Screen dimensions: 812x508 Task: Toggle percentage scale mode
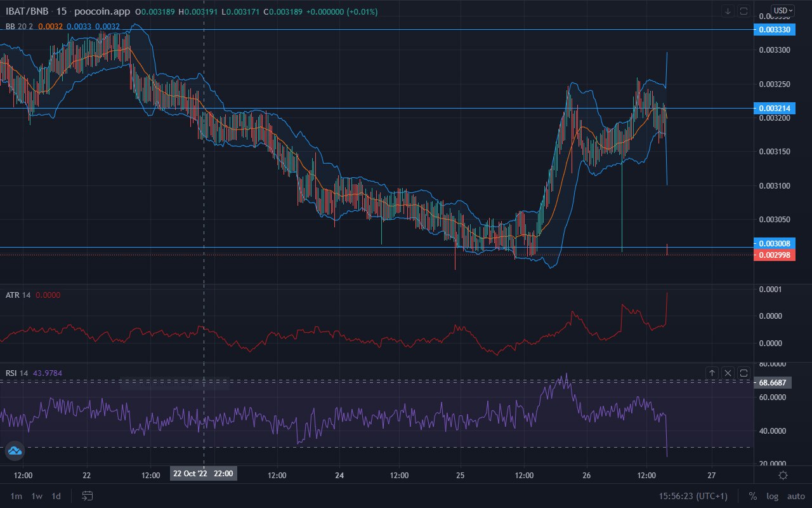pyautogui.click(x=752, y=496)
